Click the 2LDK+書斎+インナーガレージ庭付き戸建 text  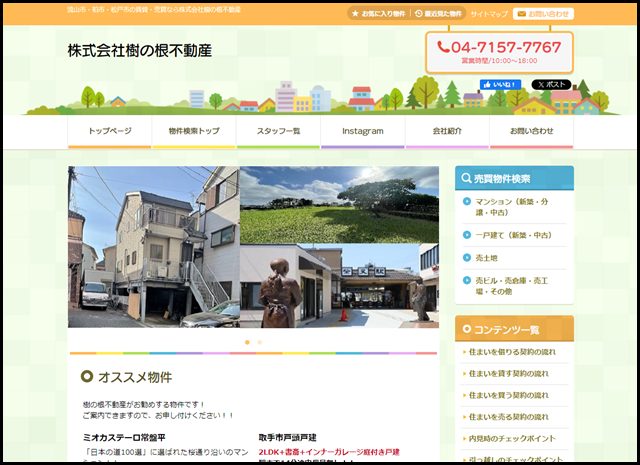coord(329,452)
